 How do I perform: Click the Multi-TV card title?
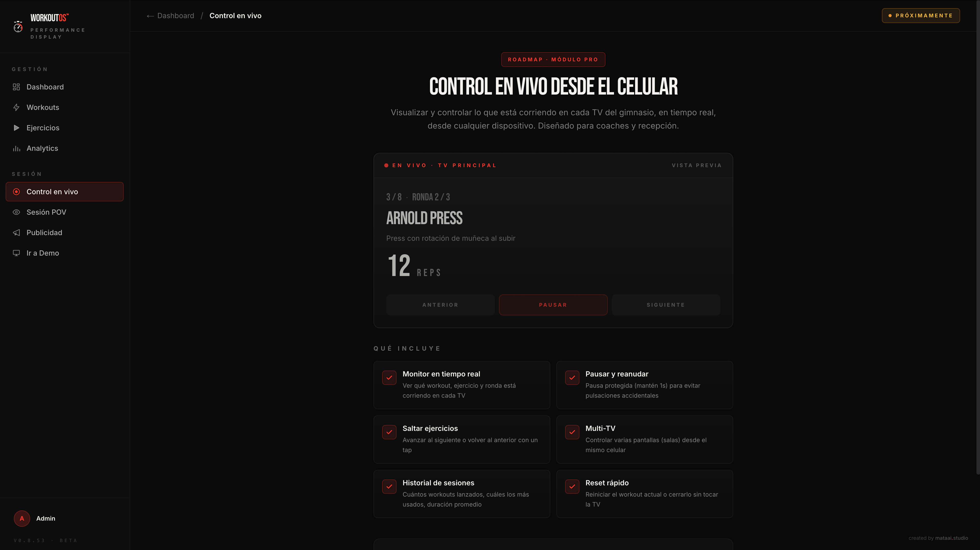(600, 429)
